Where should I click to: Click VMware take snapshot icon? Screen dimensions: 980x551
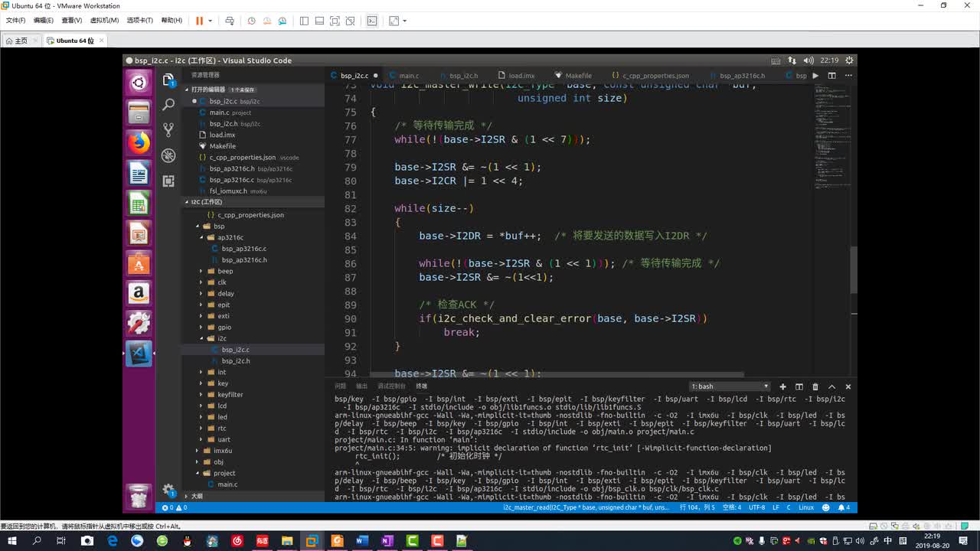tap(251, 21)
